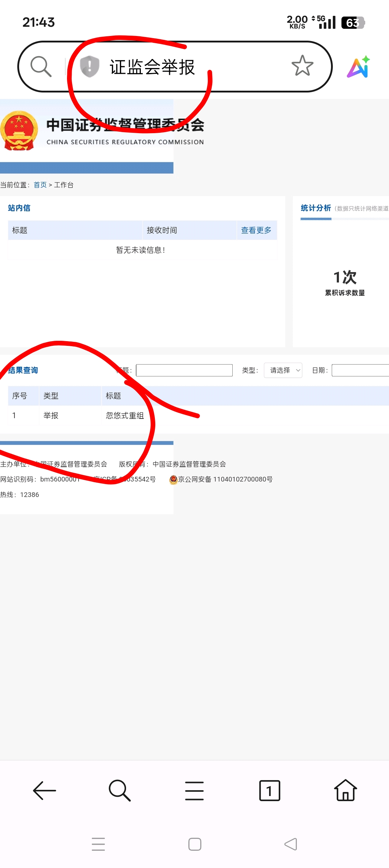
Task: Tap the Android recent apps menu button
Action: [x=98, y=844]
